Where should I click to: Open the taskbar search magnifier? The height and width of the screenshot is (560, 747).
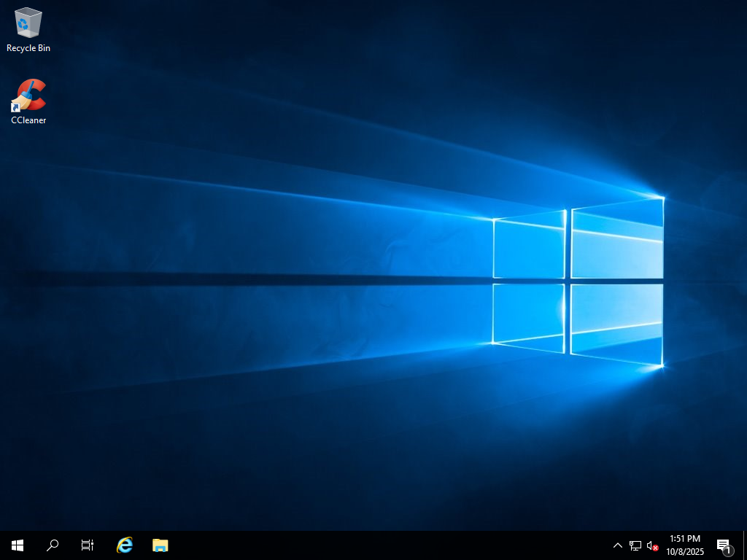53,545
